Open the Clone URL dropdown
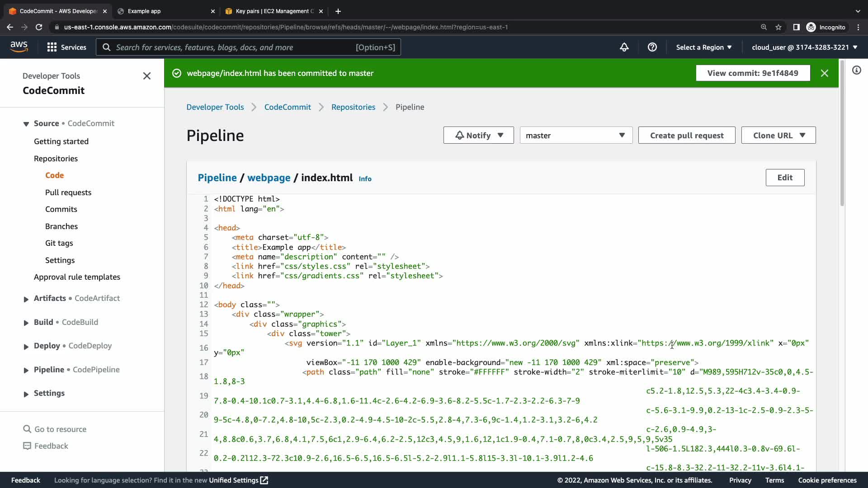Screen dimensions: 868x488 778,135
